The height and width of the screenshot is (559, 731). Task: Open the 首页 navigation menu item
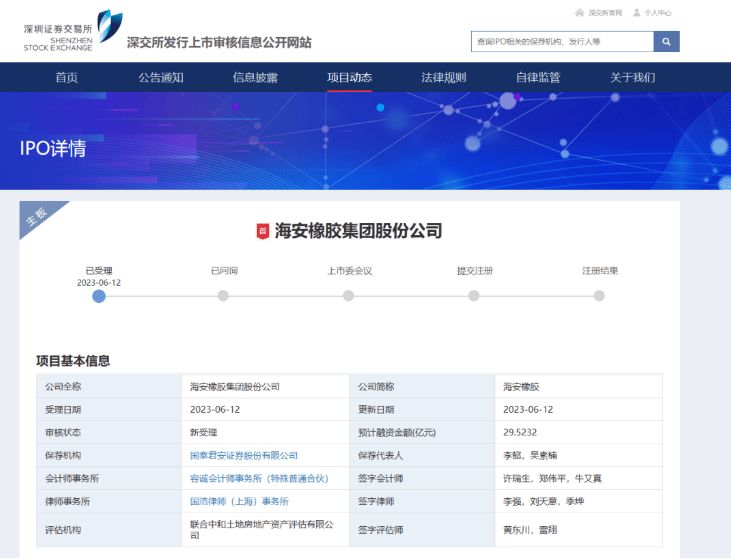tap(67, 77)
